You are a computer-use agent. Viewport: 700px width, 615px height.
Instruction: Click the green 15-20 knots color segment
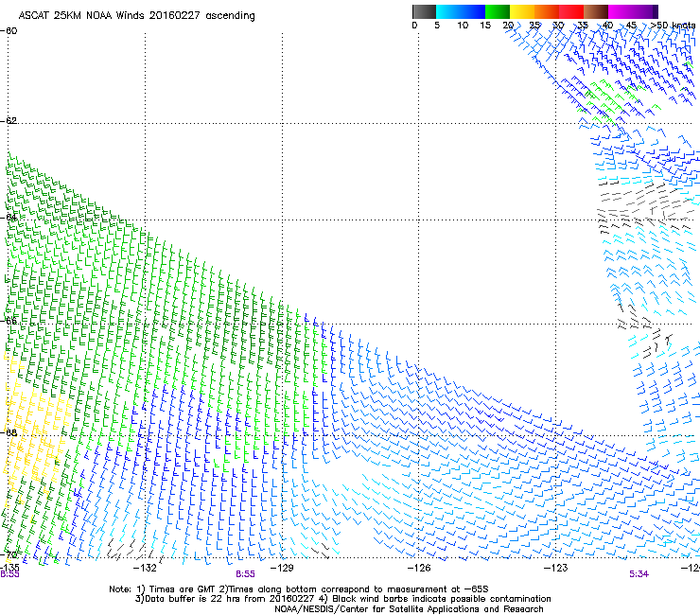(498, 11)
